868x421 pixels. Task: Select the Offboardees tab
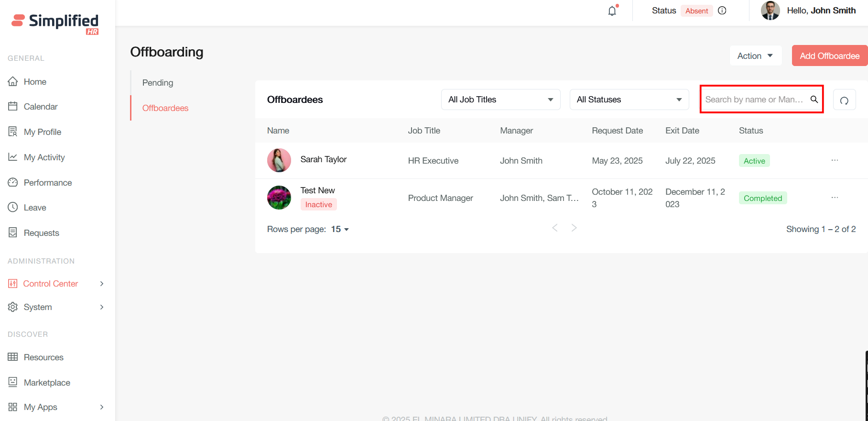click(x=165, y=108)
